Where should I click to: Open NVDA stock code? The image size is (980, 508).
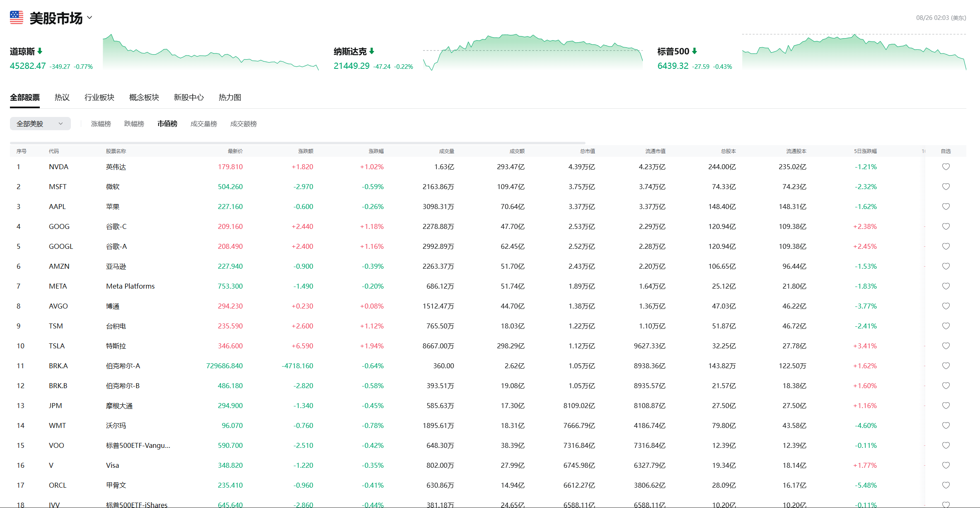tap(58, 167)
